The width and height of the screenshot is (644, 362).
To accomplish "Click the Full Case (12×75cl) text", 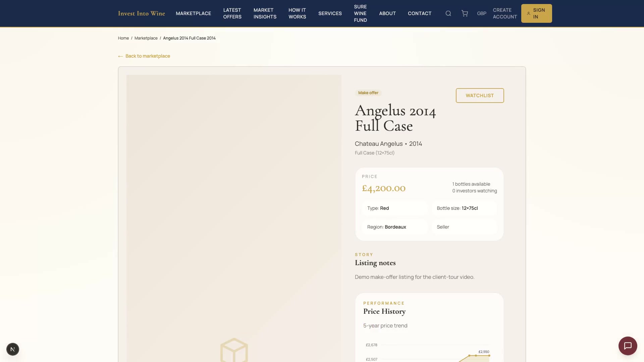I will tap(375, 153).
